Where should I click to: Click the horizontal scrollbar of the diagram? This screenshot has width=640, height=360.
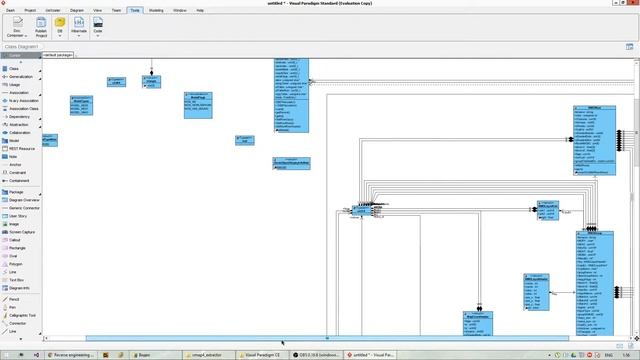[x=327, y=338]
